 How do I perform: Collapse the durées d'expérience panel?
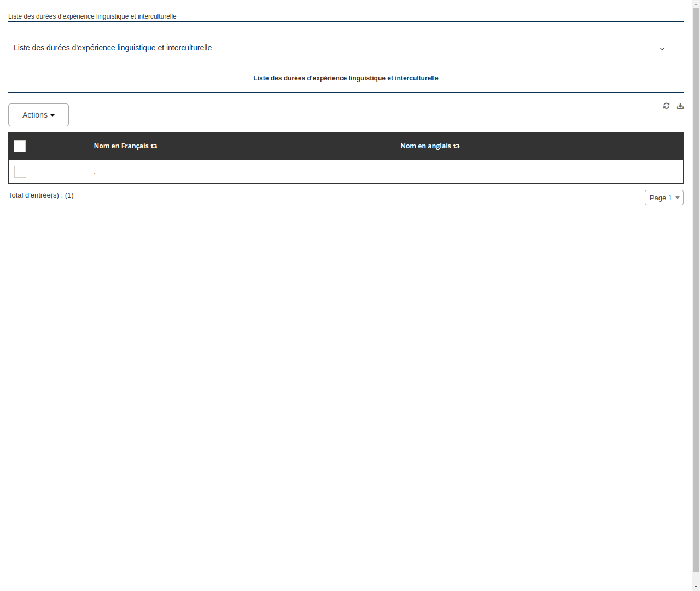662,49
